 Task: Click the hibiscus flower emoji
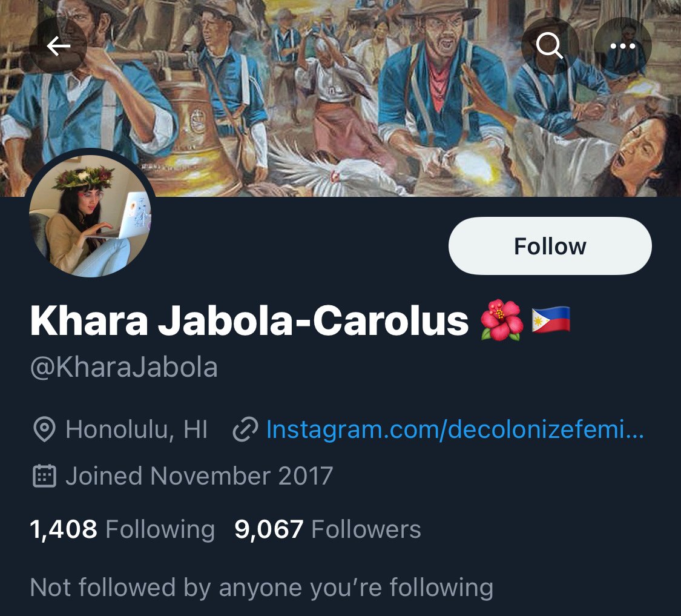click(502, 320)
